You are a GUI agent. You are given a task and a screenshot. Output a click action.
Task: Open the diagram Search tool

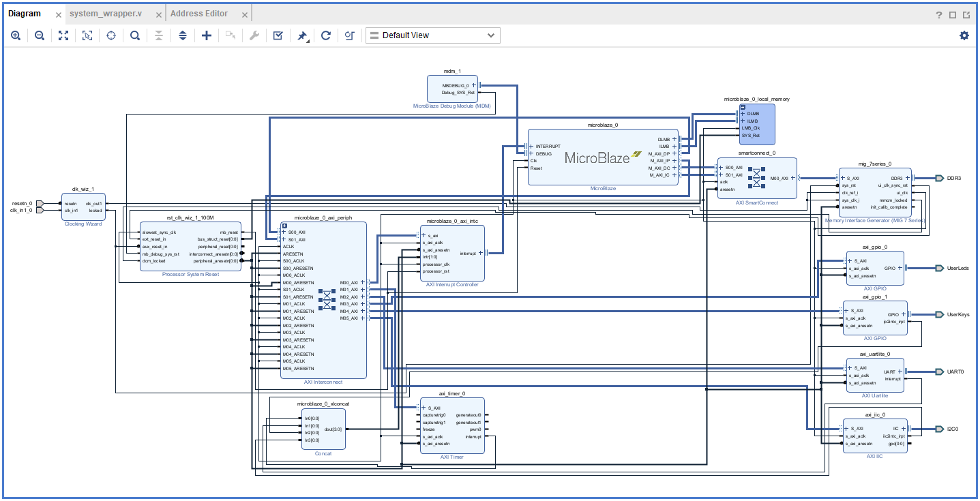click(x=135, y=35)
